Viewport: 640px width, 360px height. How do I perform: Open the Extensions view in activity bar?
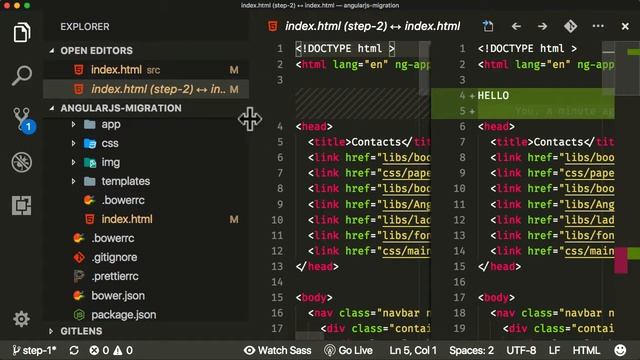click(x=22, y=205)
